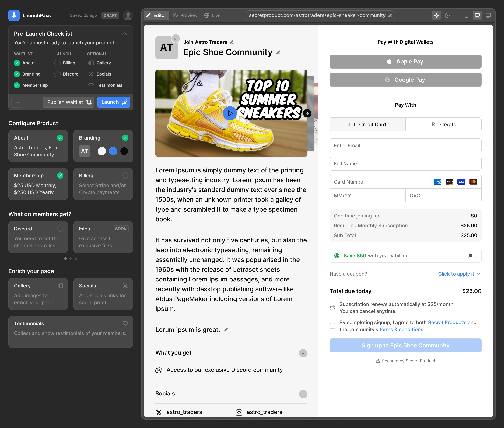Switch to Preview tab
Viewport: 504px width, 428px height.
(185, 15)
